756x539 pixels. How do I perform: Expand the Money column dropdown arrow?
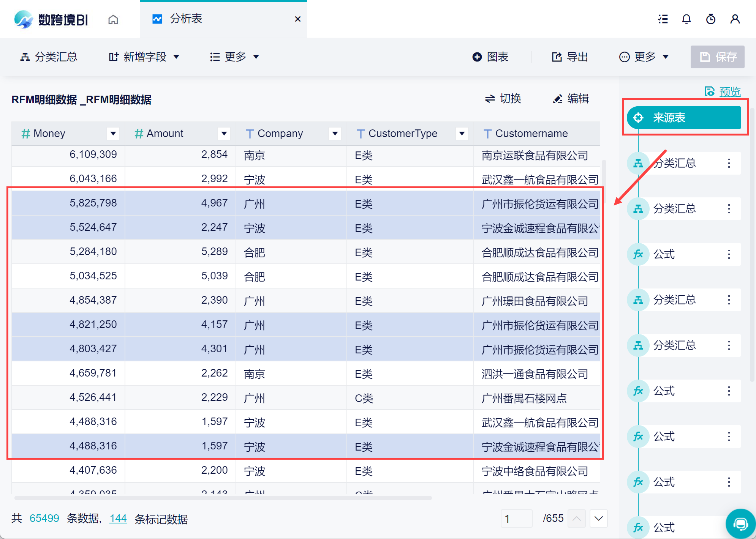[x=113, y=133]
